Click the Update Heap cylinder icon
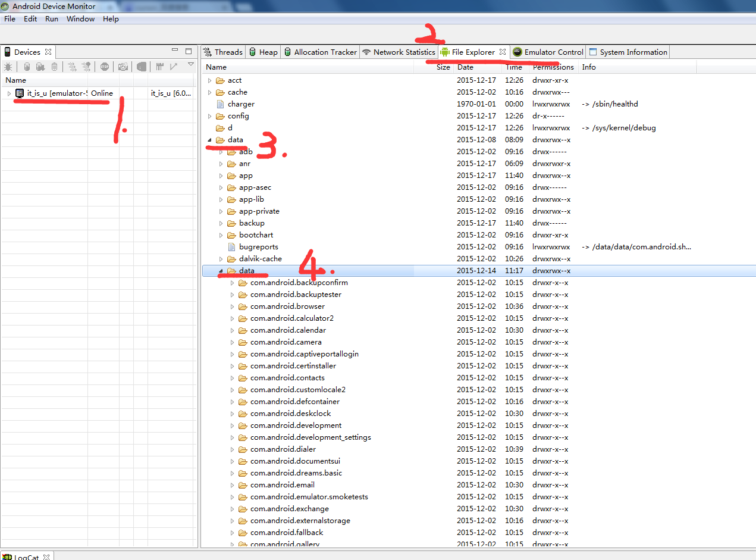 coord(27,67)
